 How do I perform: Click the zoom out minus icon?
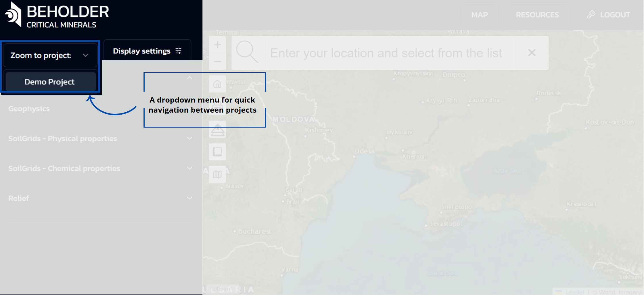[x=218, y=61]
